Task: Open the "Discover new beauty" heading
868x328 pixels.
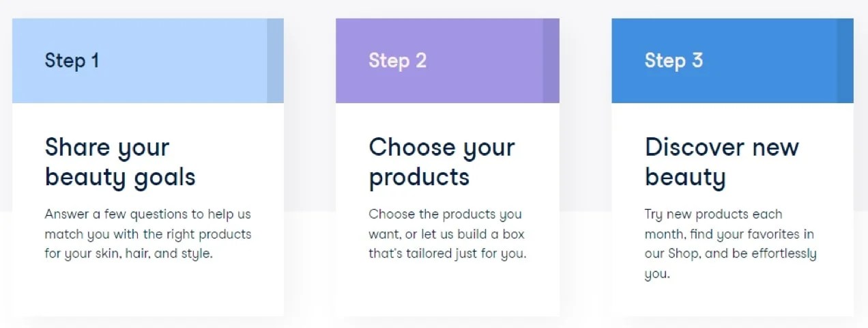Action: 721,162
